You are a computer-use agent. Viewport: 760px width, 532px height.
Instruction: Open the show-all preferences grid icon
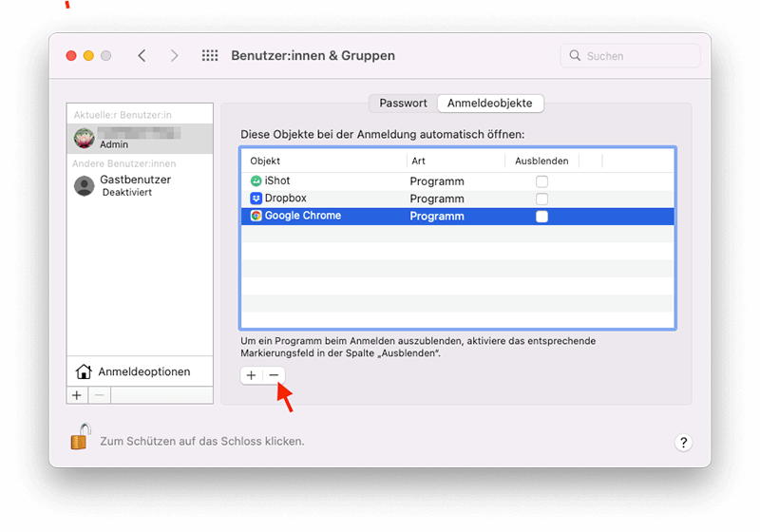(210, 56)
